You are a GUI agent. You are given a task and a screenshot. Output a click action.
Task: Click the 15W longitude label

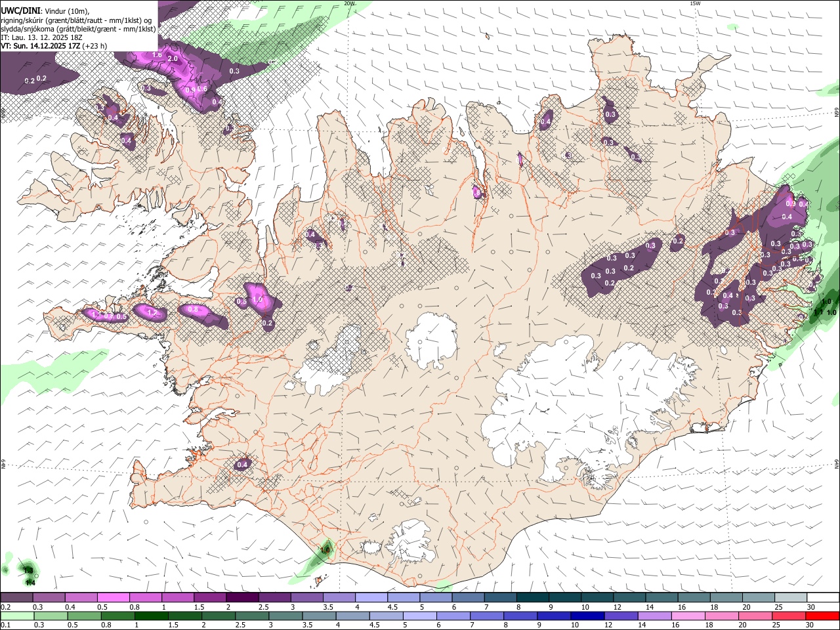point(695,3)
